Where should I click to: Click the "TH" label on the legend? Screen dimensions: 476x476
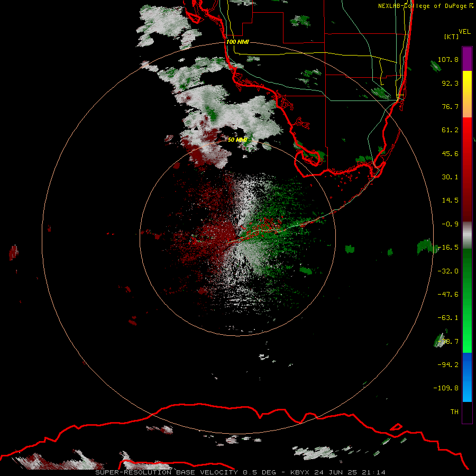(x=454, y=411)
